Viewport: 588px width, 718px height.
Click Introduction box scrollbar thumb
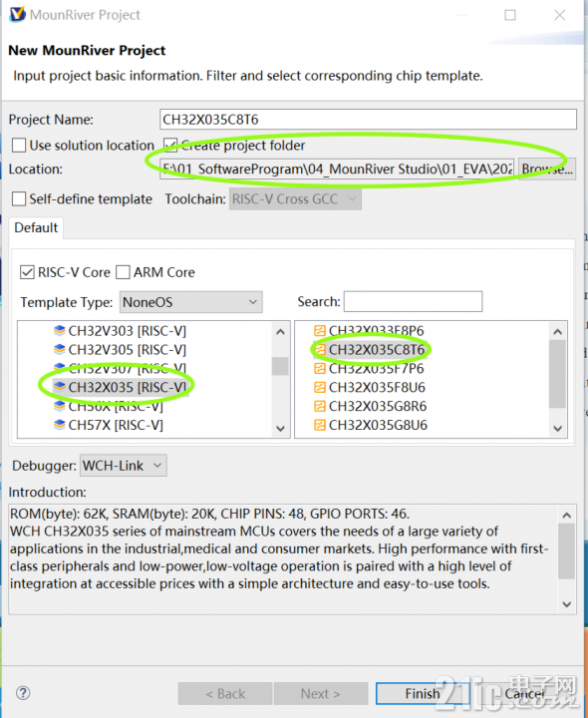click(x=566, y=551)
